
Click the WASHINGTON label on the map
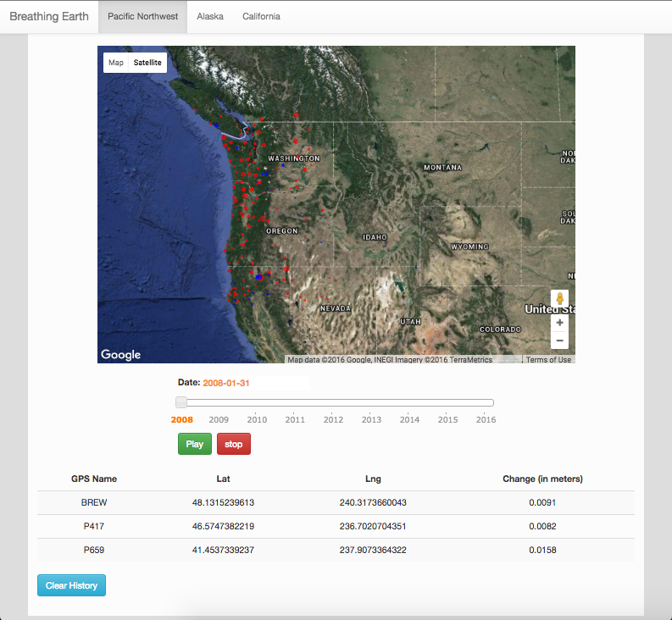point(293,158)
